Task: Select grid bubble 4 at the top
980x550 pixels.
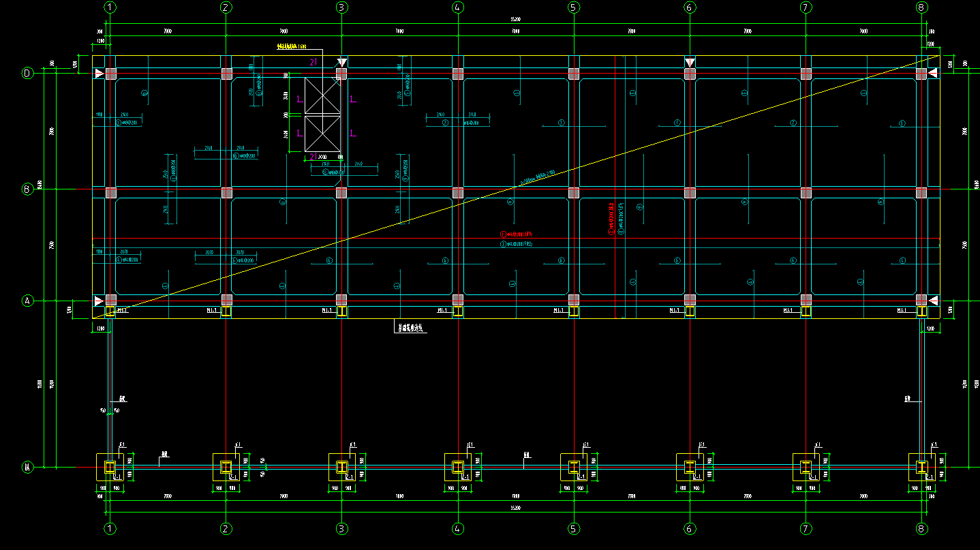Action: [x=458, y=7]
